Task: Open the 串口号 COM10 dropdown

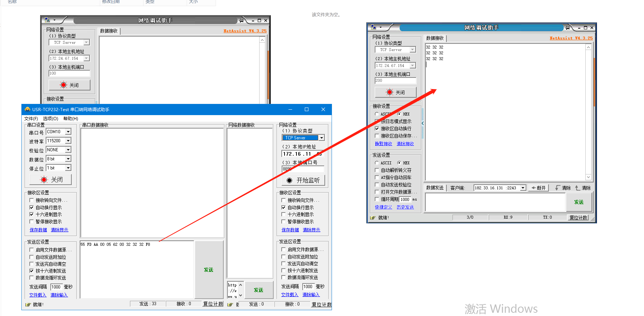Action: tap(68, 132)
